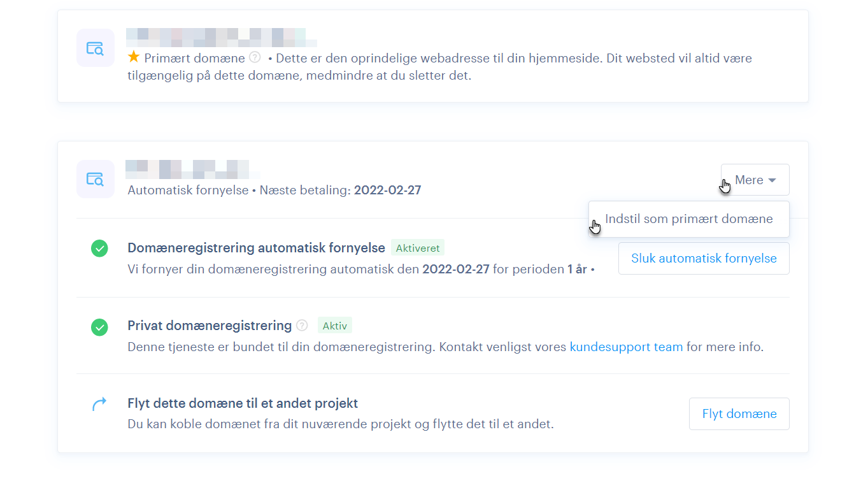Choose Indstil som primært domæne
868x497 pixels.
click(688, 219)
